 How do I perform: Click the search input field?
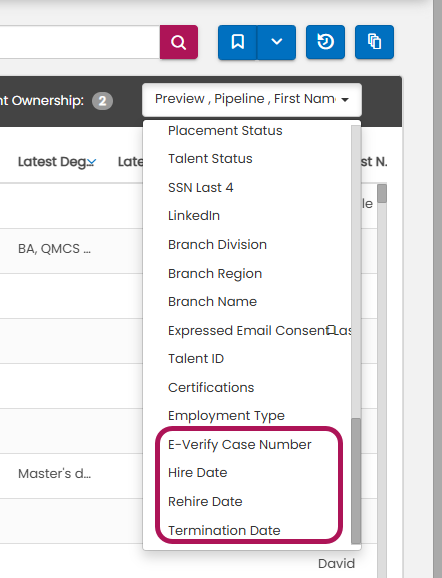tap(79, 42)
